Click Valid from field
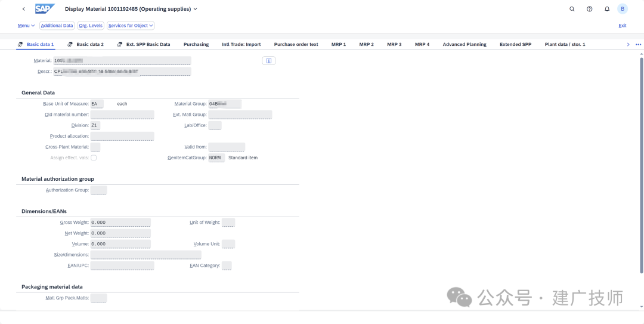644x324 pixels. click(x=227, y=147)
